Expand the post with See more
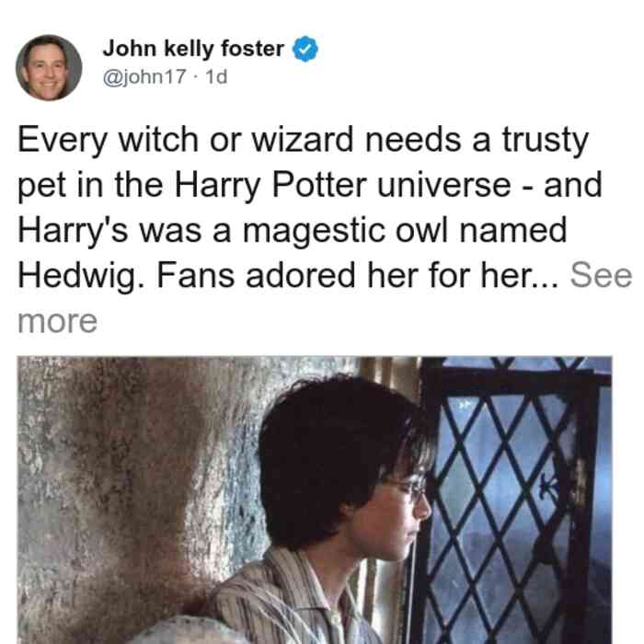Viewport: 644px width, 644px height. click(x=601, y=275)
